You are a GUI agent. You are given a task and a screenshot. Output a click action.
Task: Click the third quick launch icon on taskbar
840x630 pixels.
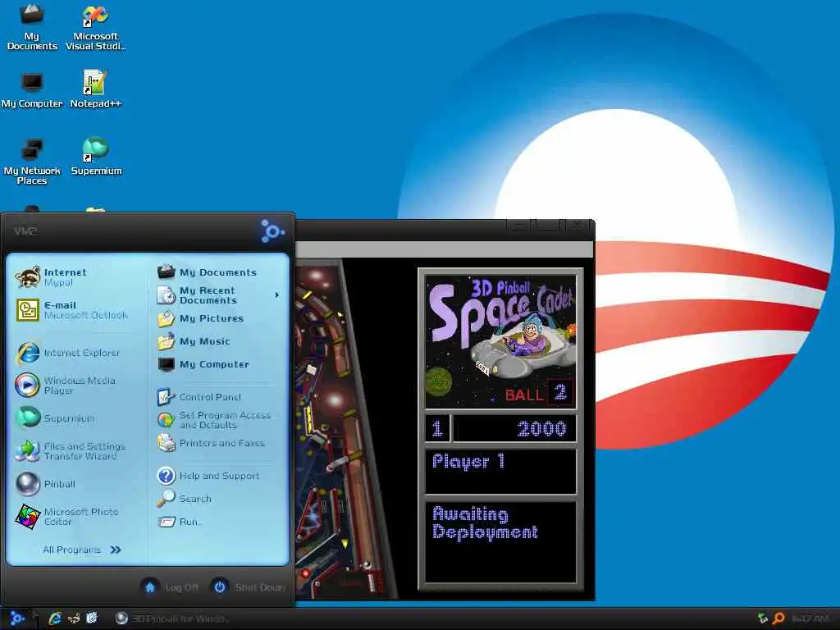point(92,619)
